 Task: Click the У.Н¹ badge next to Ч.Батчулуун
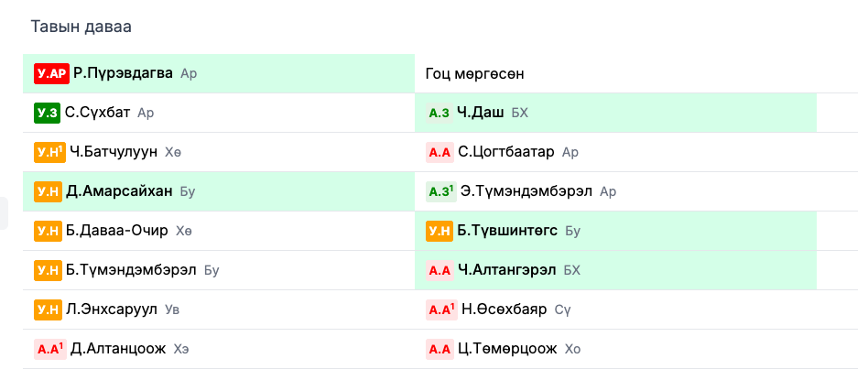49,152
